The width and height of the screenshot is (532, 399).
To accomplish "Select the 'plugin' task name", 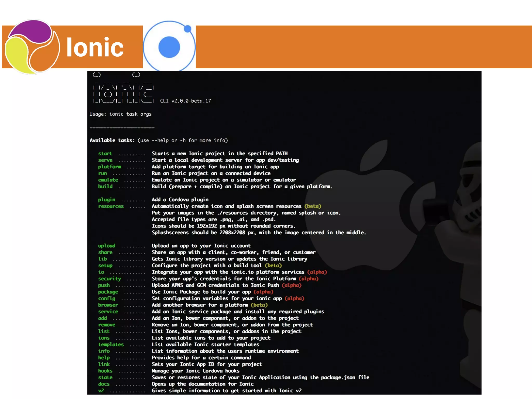I will coord(107,199).
